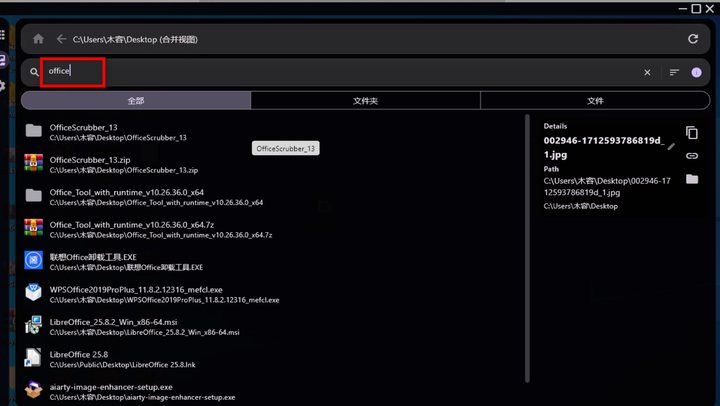Click 'WPSOffice2019ProPlus_11.8.2.12316_mefcl.exe' name
The width and height of the screenshot is (720, 406).
(x=136, y=290)
